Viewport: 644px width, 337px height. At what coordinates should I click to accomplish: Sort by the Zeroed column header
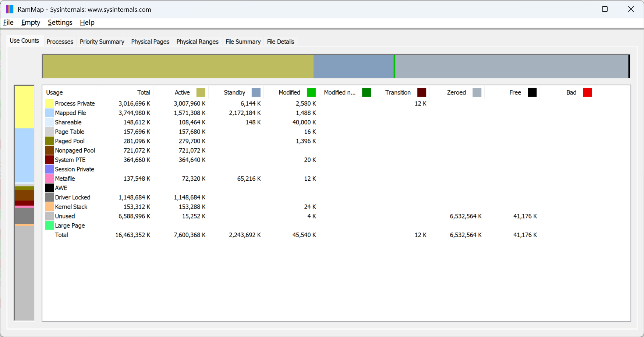click(457, 92)
